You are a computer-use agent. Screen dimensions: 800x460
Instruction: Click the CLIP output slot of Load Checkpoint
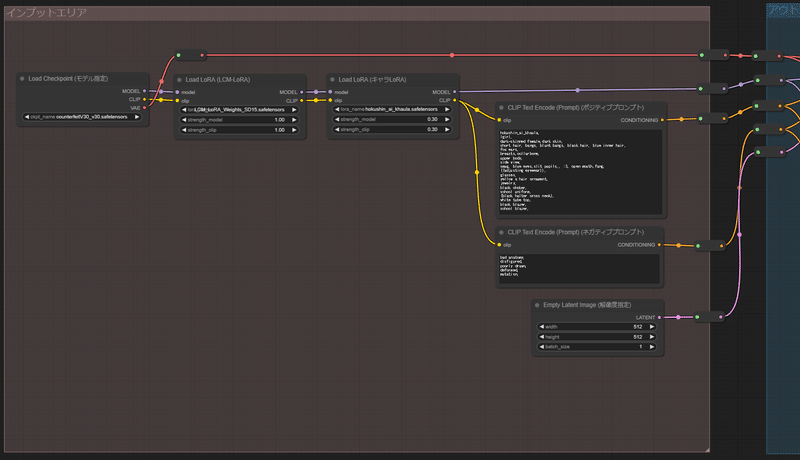(x=144, y=99)
